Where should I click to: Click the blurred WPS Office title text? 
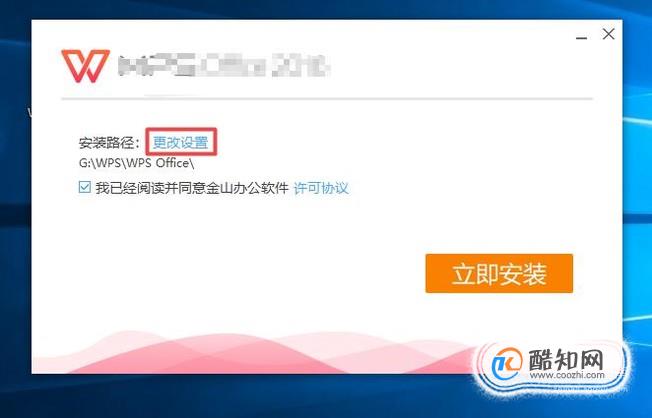[223, 66]
